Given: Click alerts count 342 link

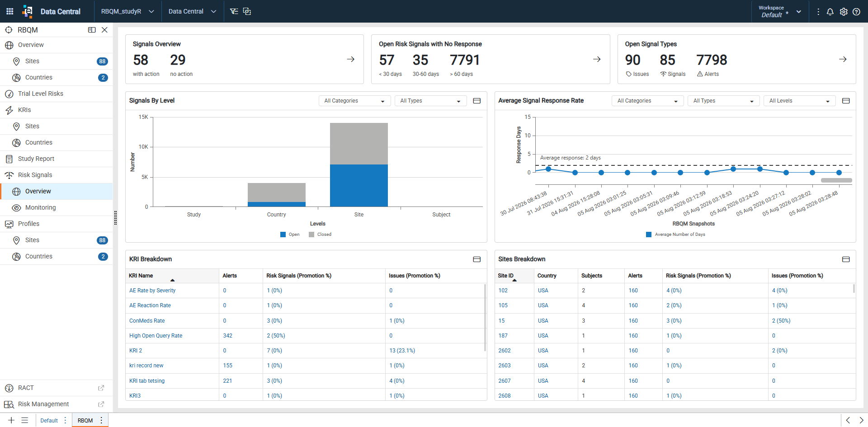Looking at the screenshot, I should coord(228,336).
